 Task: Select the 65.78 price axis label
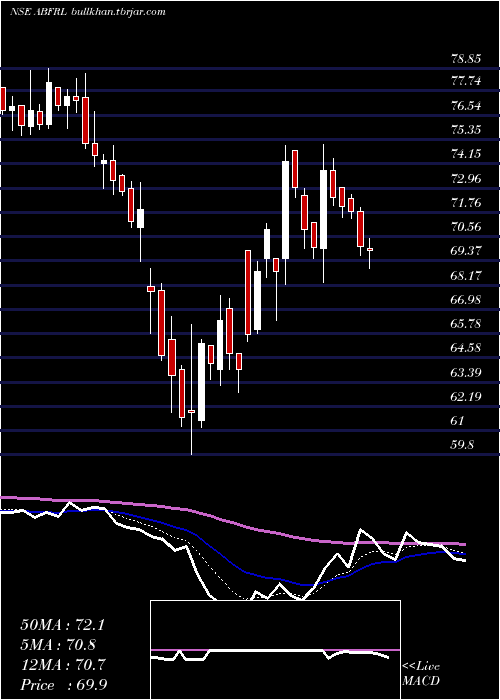coord(466,324)
